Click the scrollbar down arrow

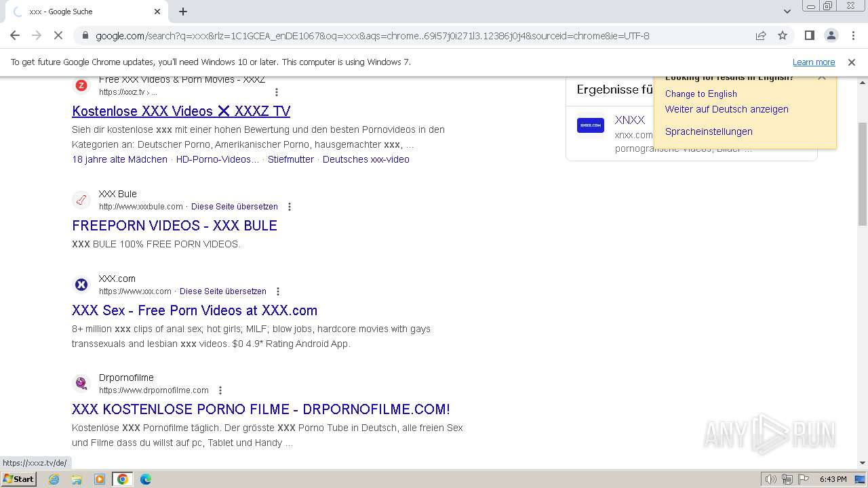point(863,463)
